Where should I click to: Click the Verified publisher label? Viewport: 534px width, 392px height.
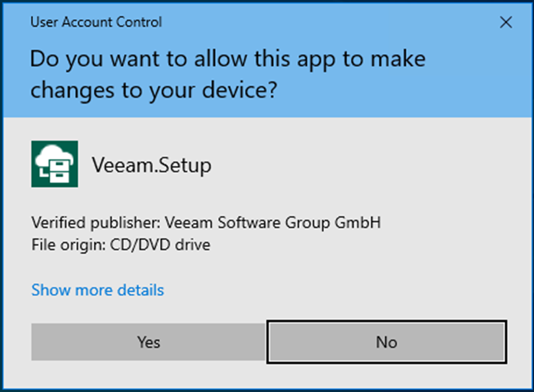95,223
